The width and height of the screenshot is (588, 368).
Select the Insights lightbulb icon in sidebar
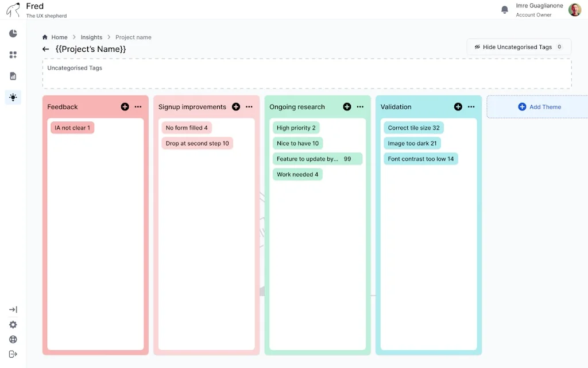coord(13,97)
